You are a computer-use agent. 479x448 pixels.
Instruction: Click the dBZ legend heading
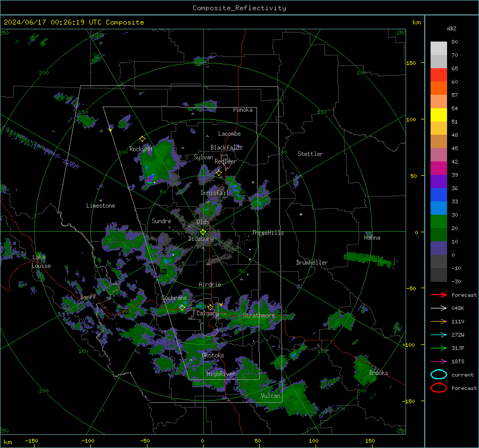(451, 28)
